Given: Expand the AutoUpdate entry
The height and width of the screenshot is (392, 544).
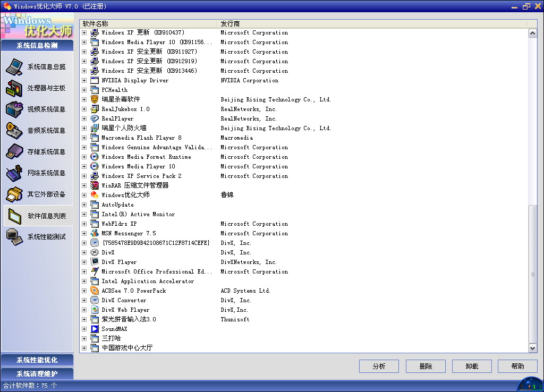Looking at the screenshot, I should tap(84, 204).
